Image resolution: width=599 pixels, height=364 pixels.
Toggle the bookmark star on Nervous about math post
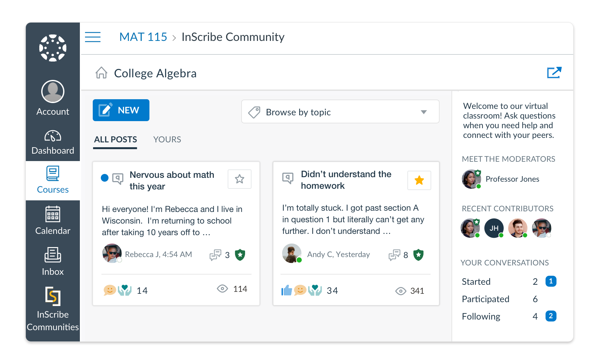[x=240, y=179]
